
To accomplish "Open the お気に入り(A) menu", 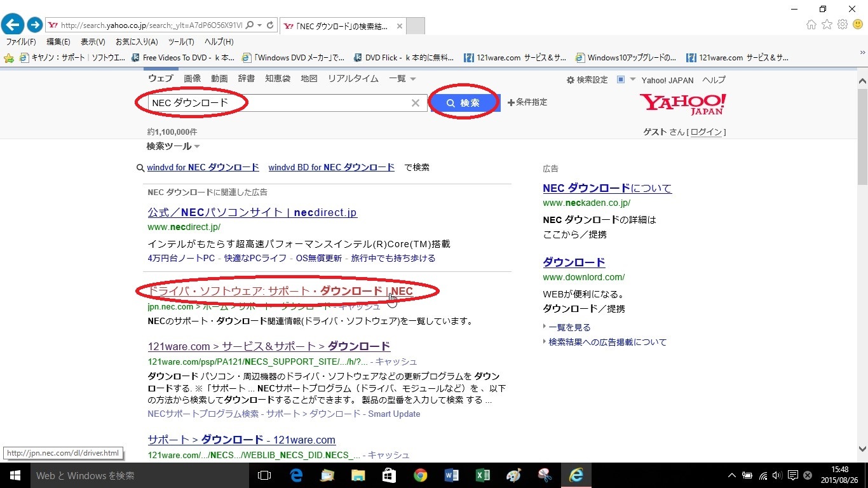I will (137, 42).
